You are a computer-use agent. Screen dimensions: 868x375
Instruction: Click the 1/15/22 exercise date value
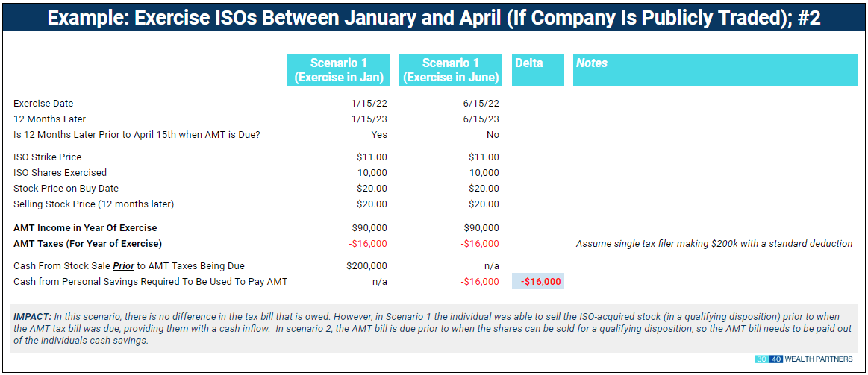pyautogui.click(x=369, y=103)
